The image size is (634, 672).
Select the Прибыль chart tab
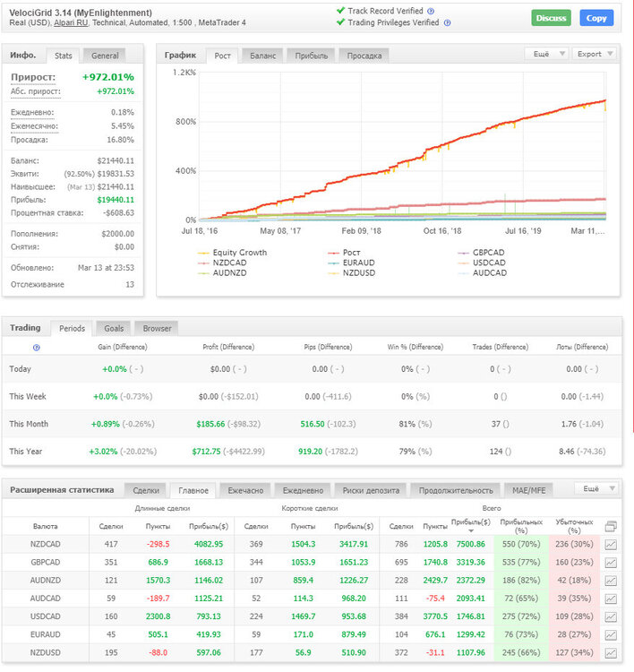coord(311,56)
